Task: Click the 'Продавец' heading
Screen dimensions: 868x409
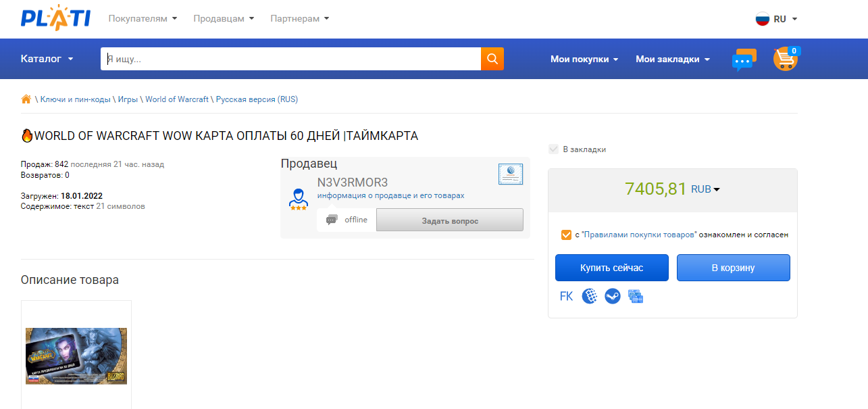Action: pyautogui.click(x=309, y=164)
